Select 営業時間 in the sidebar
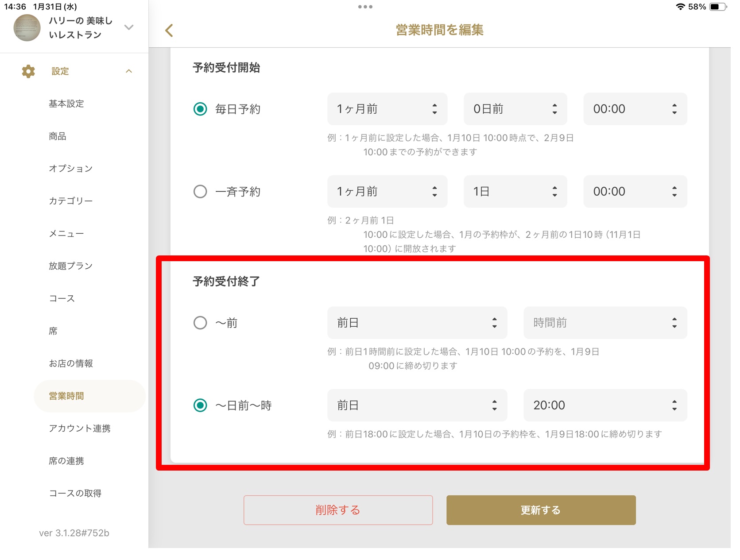The height and width of the screenshot is (560, 740). pyautogui.click(x=66, y=396)
